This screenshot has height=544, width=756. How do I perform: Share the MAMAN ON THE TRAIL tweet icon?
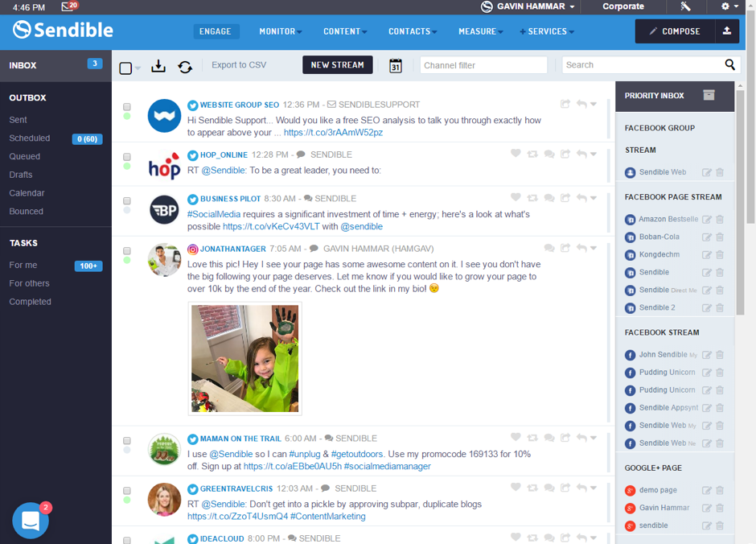click(x=565, y=438)
